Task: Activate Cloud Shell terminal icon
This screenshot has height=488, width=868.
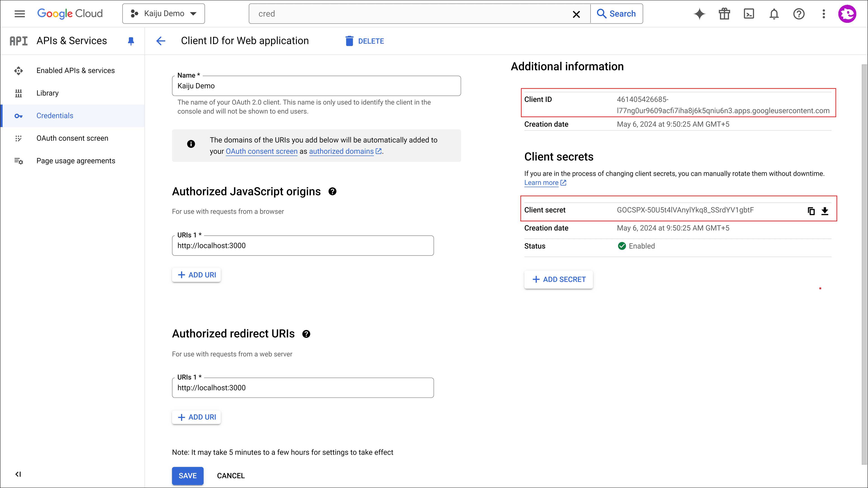Action: point(749,14)
